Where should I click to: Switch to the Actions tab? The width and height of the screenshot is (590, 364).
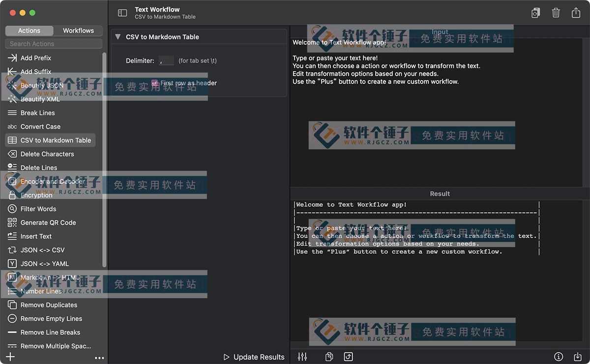pos(29,30)
